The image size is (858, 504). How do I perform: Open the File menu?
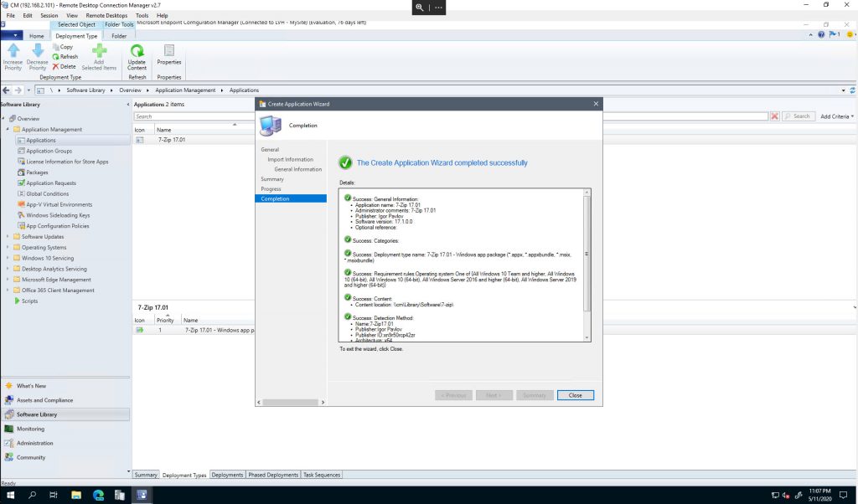pos(10,16)
